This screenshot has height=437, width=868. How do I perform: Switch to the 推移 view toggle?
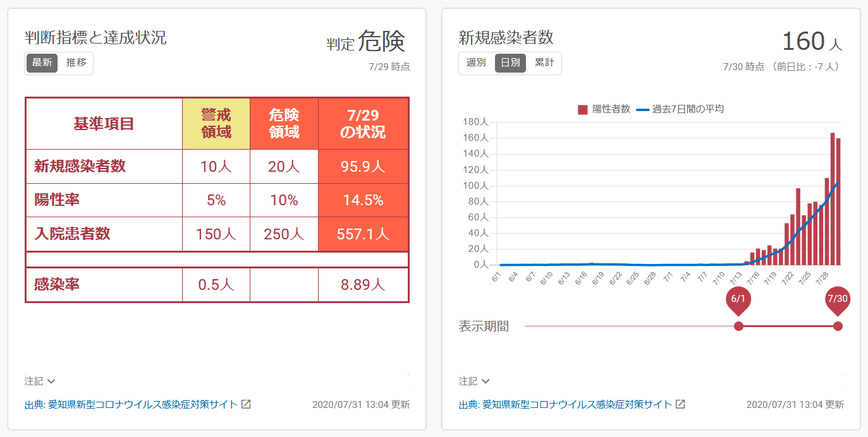(x=76, y=63)
